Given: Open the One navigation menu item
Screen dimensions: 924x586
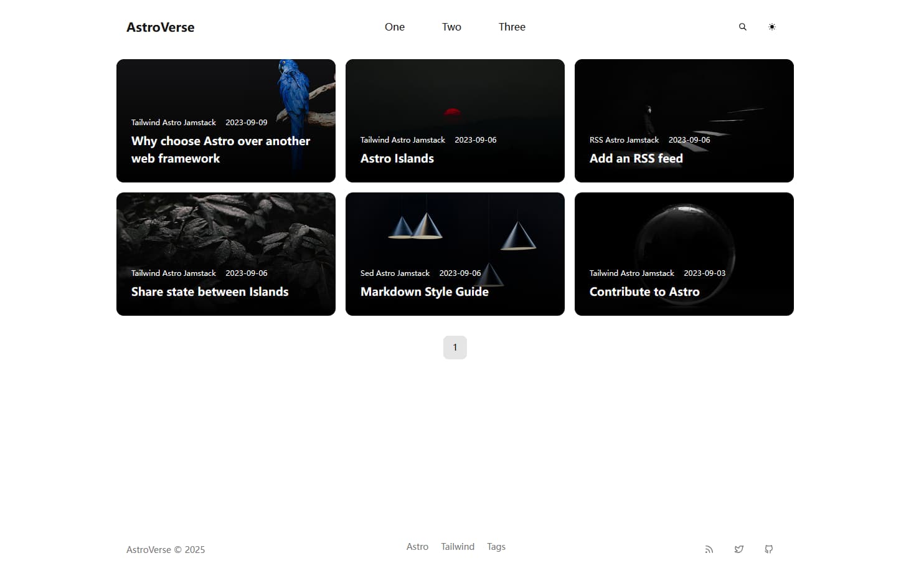Looking at the screenshot, I should click(394, 27).
